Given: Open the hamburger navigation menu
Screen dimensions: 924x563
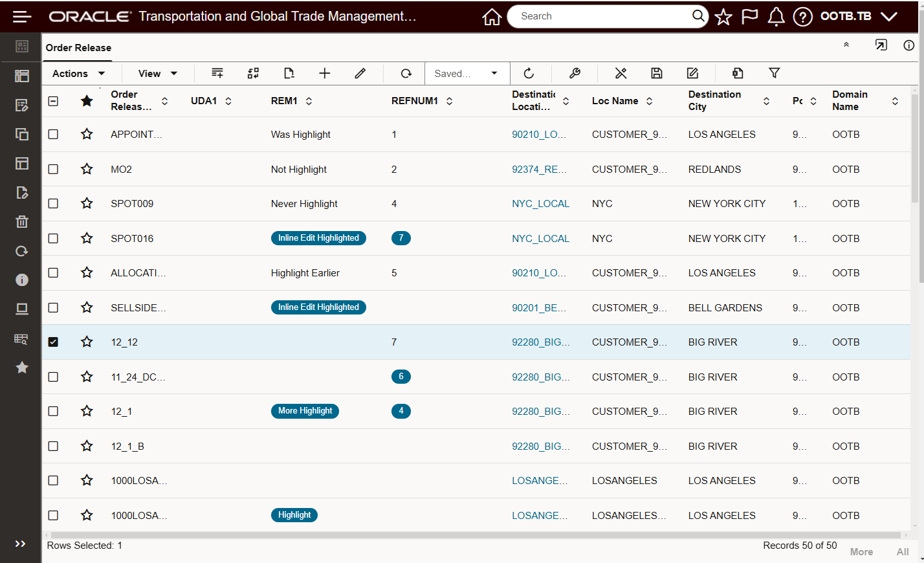Looking at the screenshot, I should pos(22,17).
